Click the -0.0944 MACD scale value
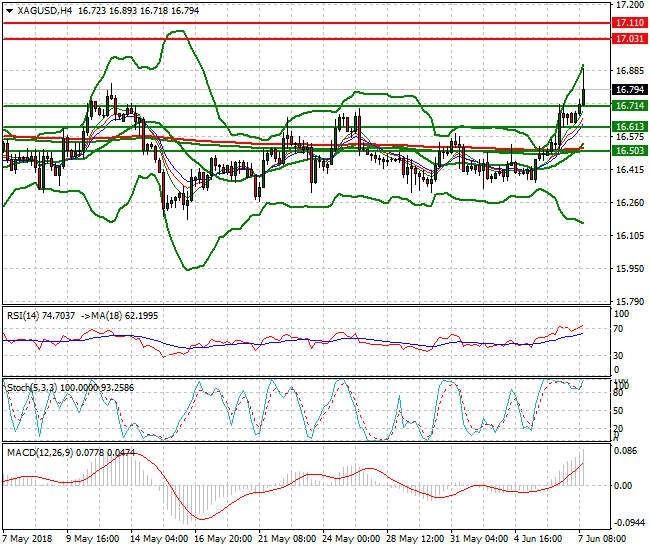 coord(628,522)
